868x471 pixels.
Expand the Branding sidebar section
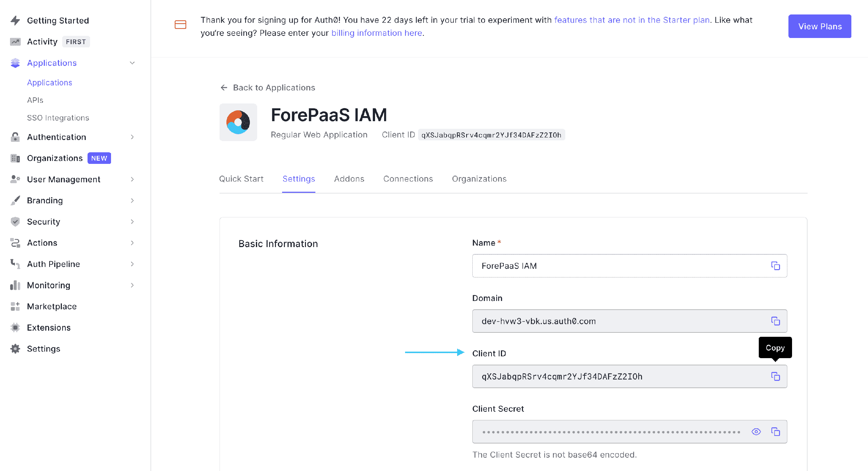tap(132, 200)
